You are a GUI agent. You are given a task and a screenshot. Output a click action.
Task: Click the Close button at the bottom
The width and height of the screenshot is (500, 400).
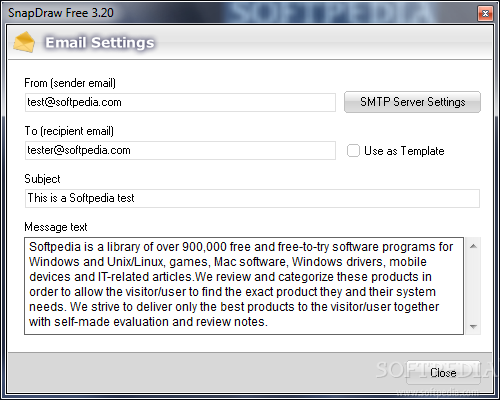[x=443, y=372]
